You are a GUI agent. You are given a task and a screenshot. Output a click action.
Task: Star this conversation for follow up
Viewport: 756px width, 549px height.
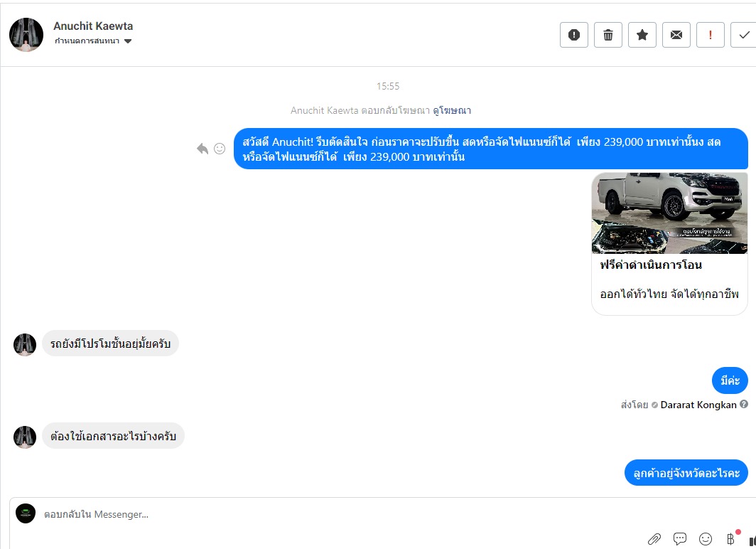[x=642, y=35]
